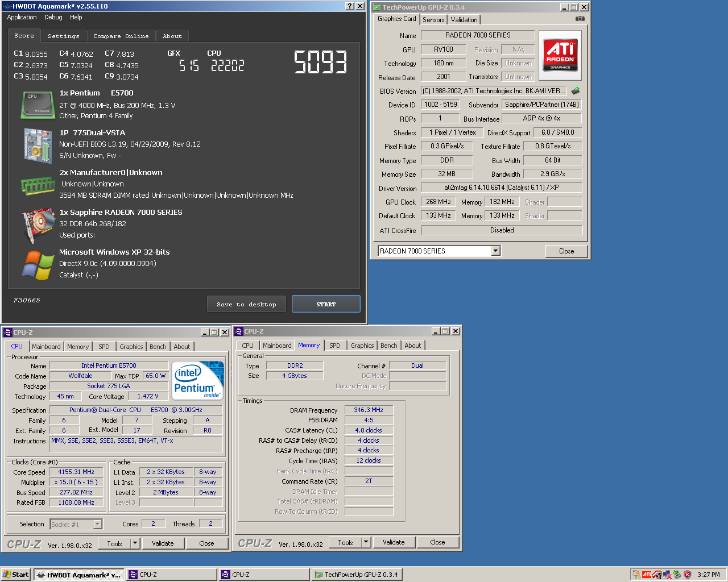
Task: Click the ATI tray icon in system tray
Action: tap(647, 575)
